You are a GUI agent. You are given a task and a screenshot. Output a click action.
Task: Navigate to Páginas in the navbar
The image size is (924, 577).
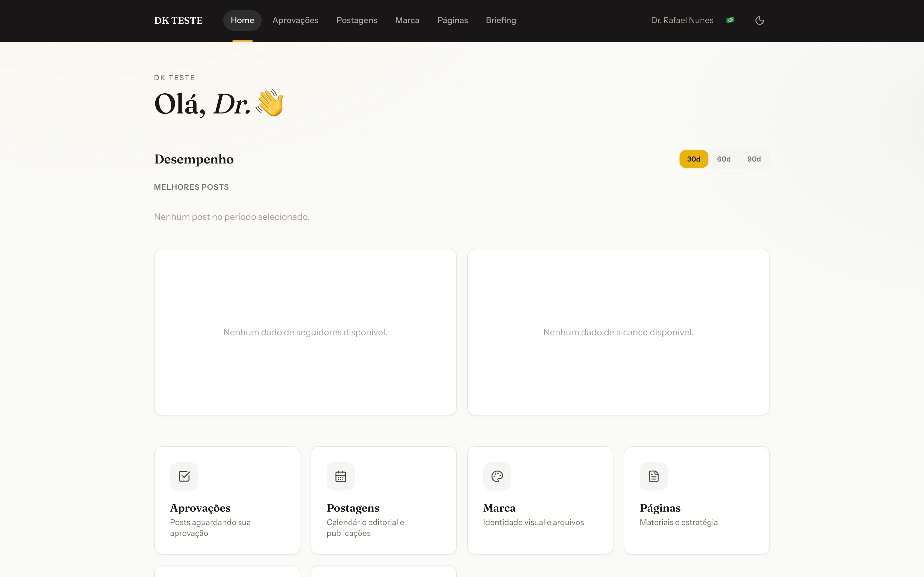452,20
